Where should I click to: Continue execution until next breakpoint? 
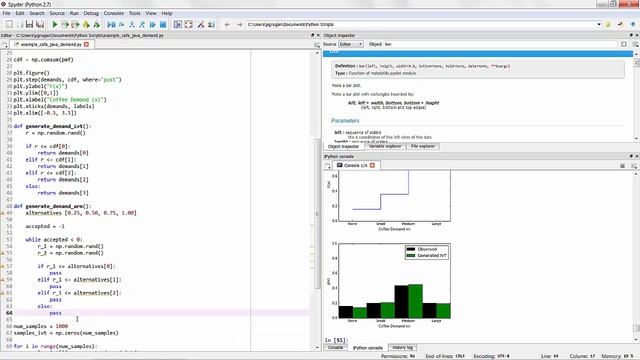tap(153, 24)
